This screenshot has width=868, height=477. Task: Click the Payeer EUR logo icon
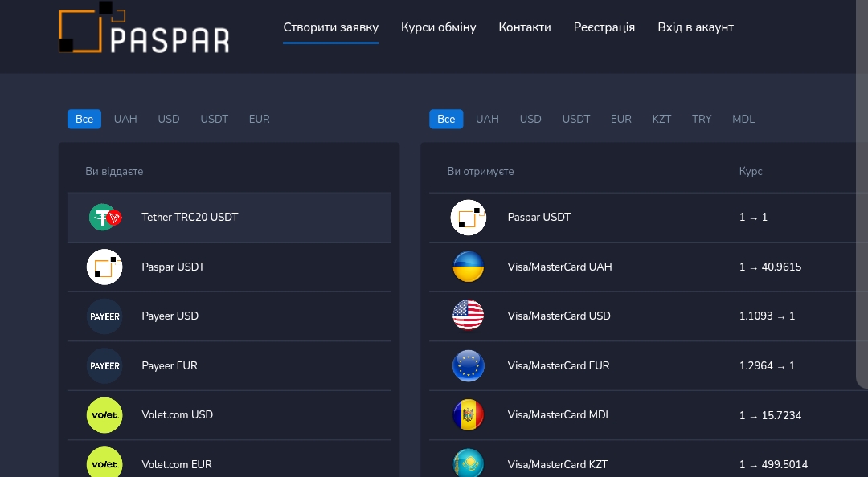[x=104, y=365]
